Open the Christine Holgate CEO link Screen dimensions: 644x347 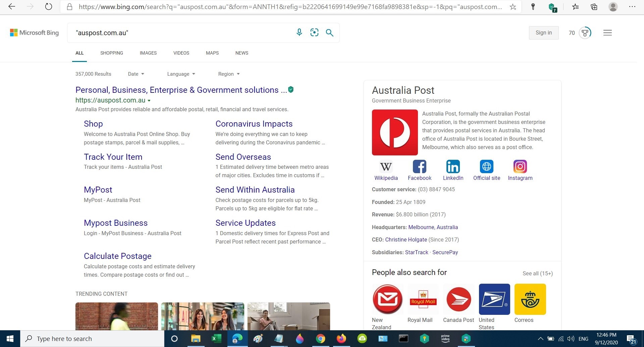pos(406,239)
